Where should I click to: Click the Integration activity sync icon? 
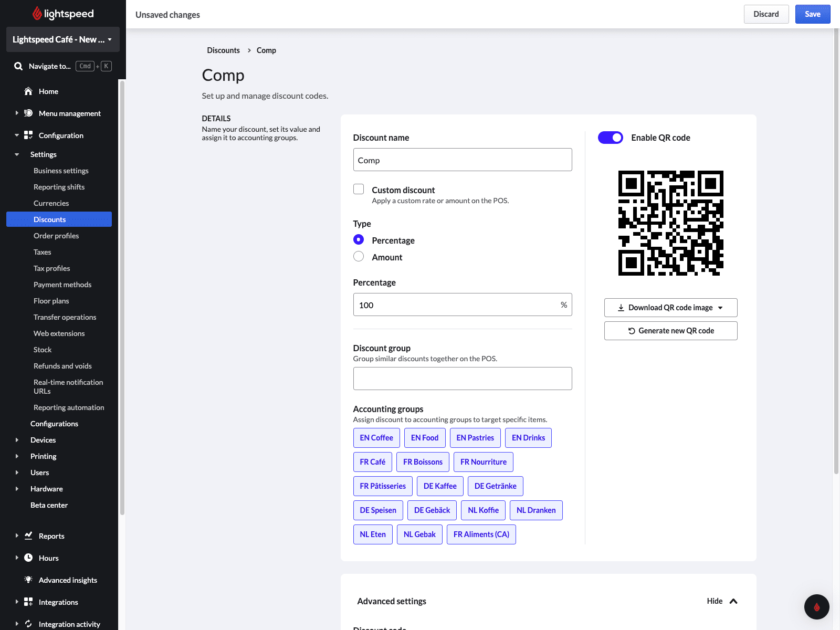pos(28,624)
